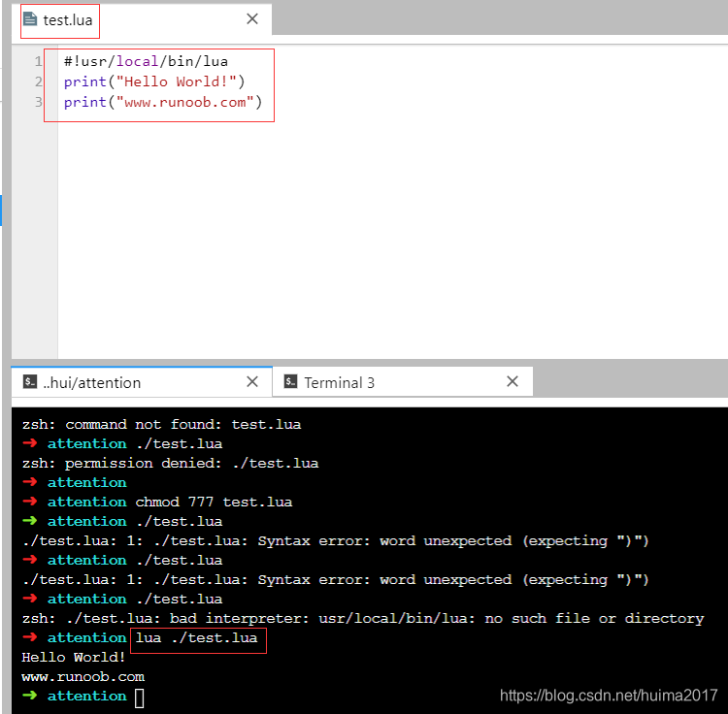Screen dimensions: 728x714
Task: Click the 'print("Hello World!")' code line
Action: pos(154,81)
